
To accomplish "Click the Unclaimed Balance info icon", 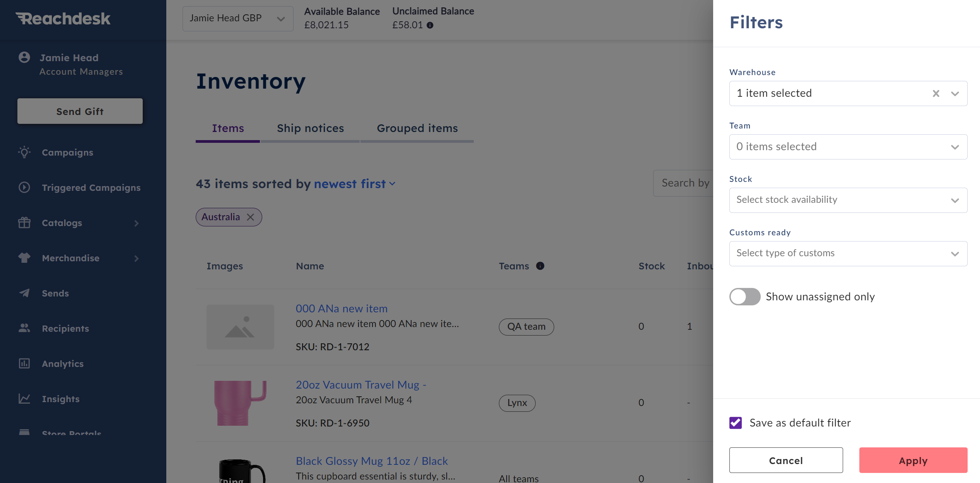I will [x=430, y=25].
